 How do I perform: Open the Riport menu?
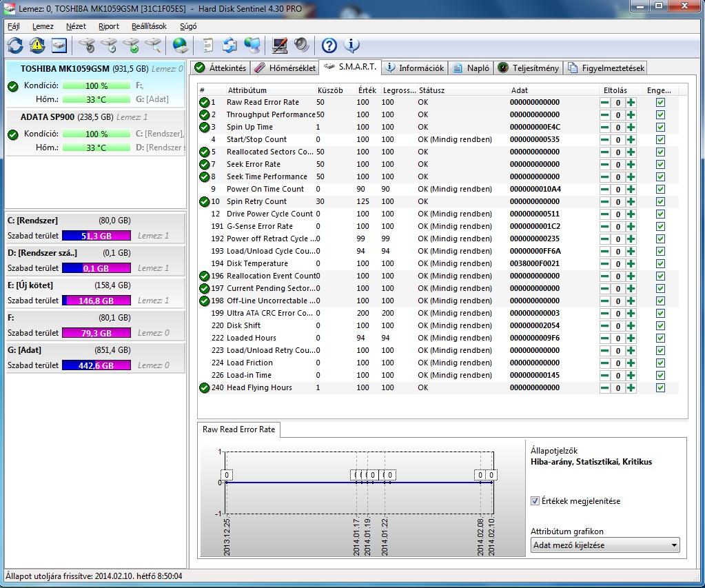109,26
